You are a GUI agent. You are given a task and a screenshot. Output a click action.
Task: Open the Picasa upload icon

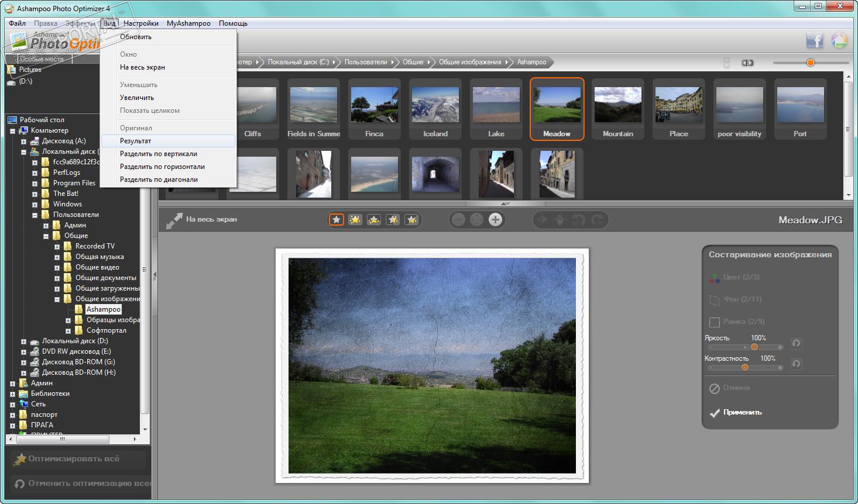839,40
